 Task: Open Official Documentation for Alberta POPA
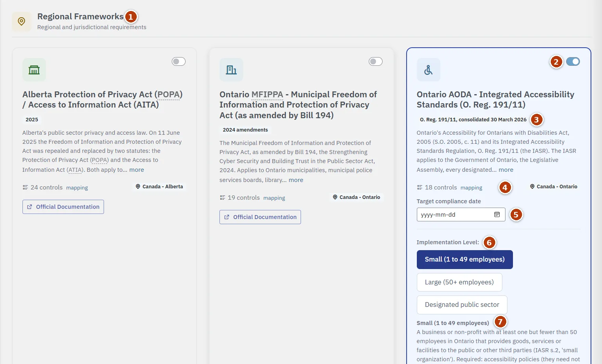point(63,207)
